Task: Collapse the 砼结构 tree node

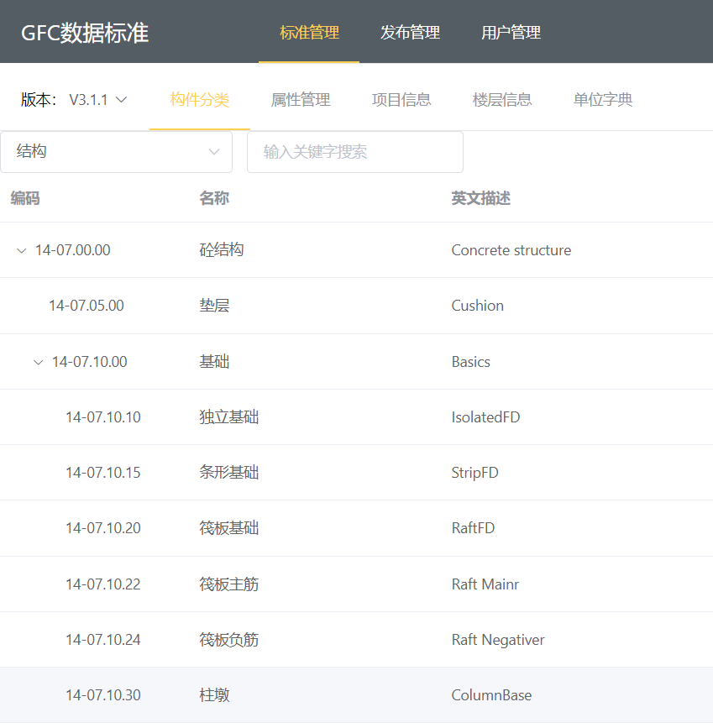Action: pyautogui.click(x=20, y=249)
